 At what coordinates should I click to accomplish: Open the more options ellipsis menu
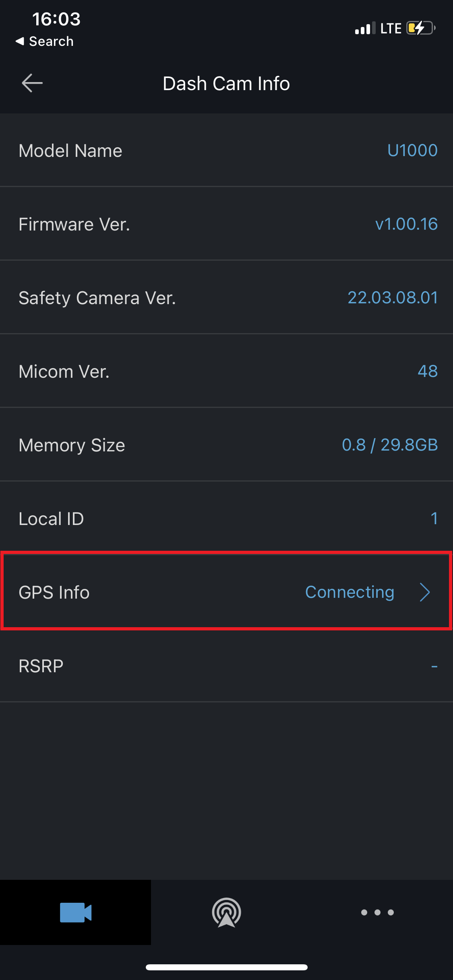tap(377, 912)
